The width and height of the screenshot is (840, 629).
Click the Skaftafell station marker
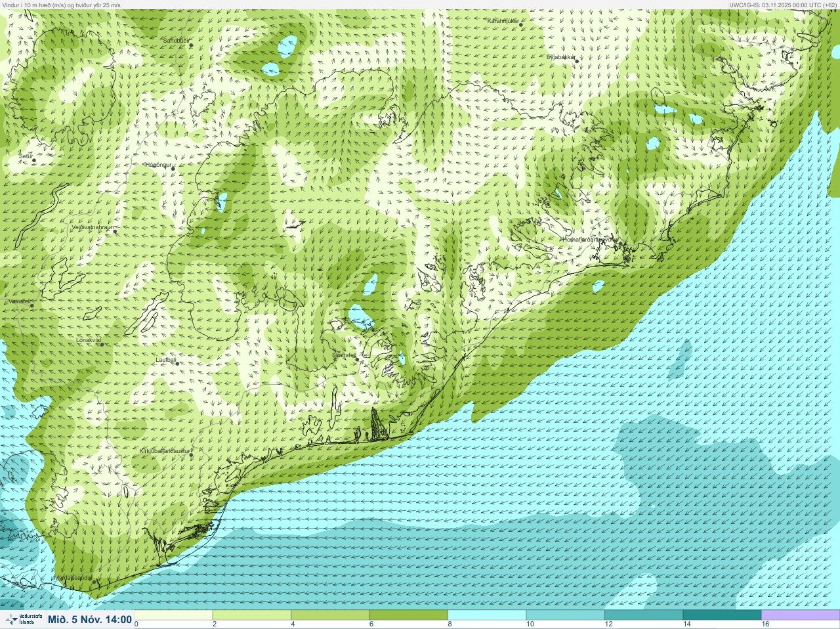(357, 359)
